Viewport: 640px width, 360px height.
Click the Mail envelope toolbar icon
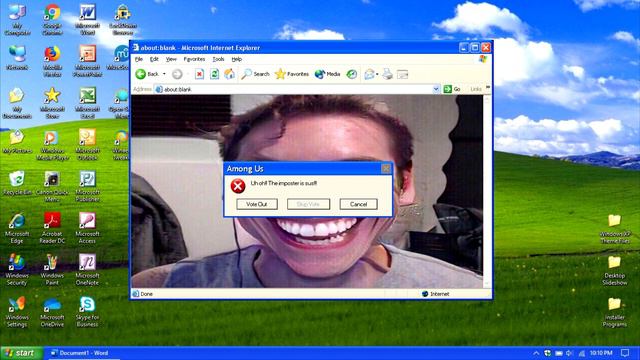[369, 74]
